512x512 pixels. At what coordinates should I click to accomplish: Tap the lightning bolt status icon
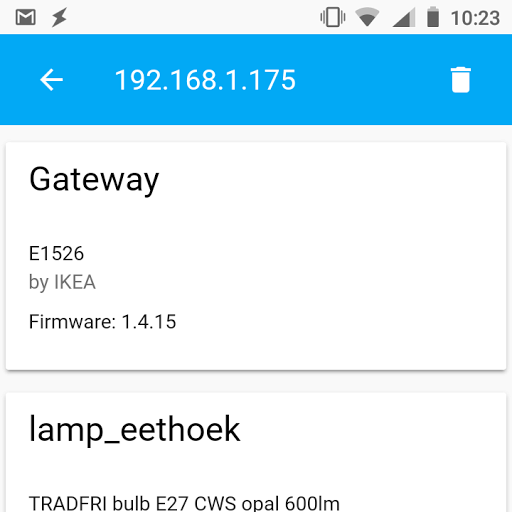click(x=59, y=17)
